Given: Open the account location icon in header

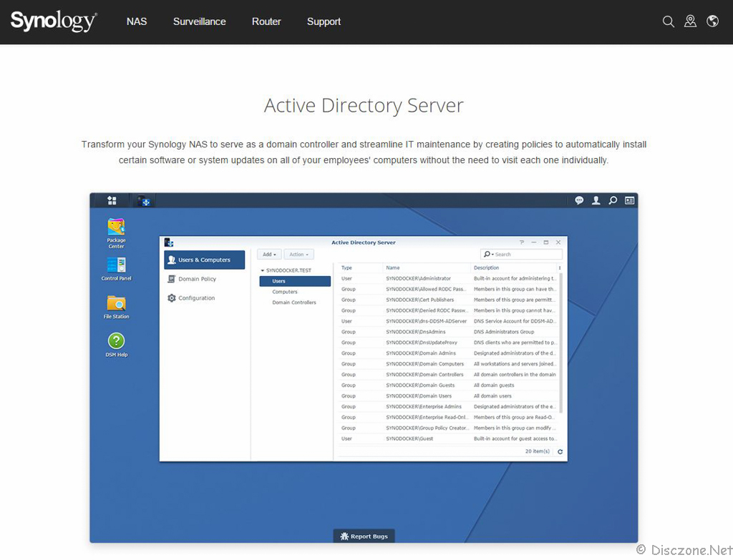Looking at the screenshot, I should tap(690, 21).
